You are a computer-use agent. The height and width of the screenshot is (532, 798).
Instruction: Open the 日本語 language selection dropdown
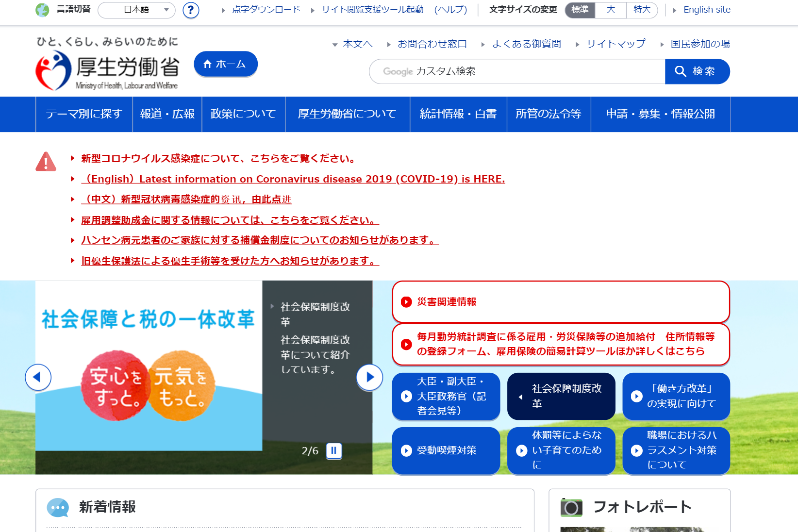(x=136, y=10)
